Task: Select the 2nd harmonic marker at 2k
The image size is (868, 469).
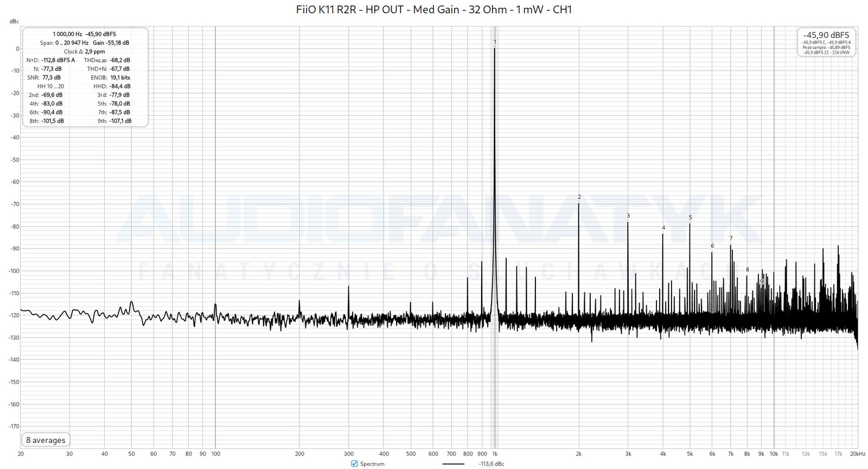Action: [579, 197]
